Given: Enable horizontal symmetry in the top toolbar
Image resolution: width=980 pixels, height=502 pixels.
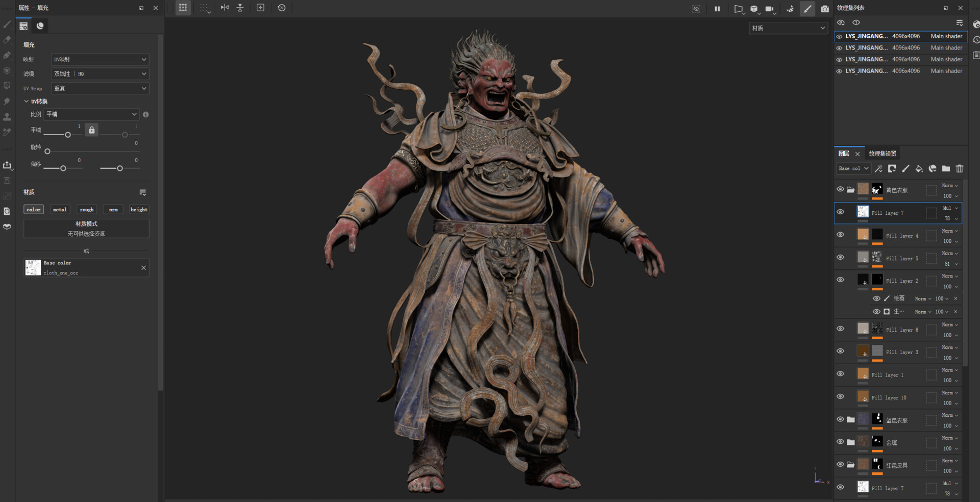Looking at the screenshot, I should [x=225, y=8].
